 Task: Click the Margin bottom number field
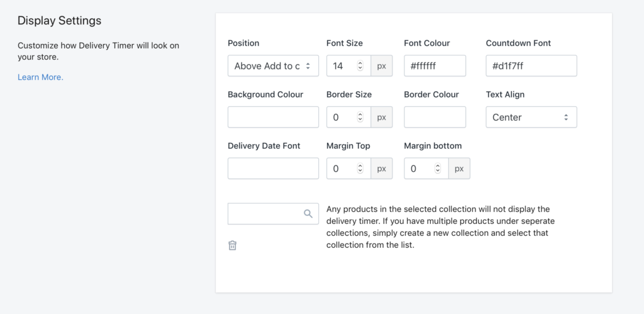tap(426, 169)
